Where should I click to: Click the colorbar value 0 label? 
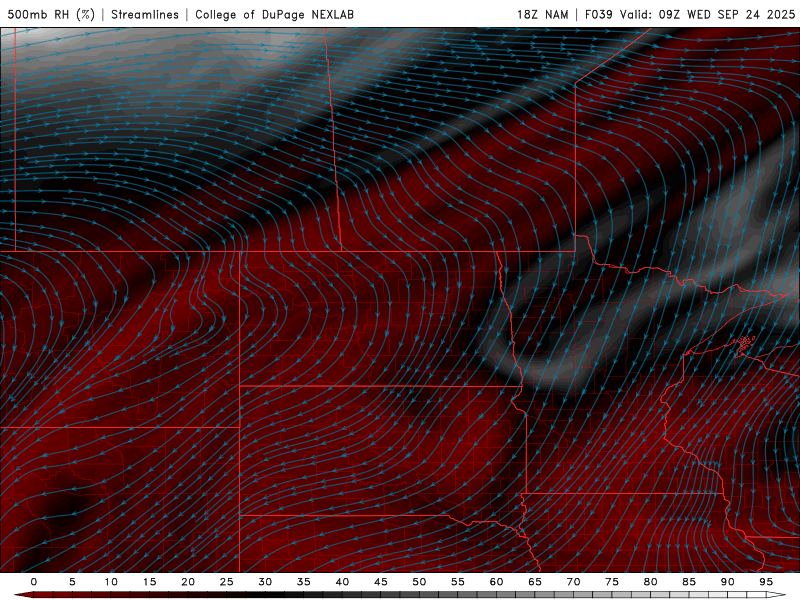click(x=34, y=582)
